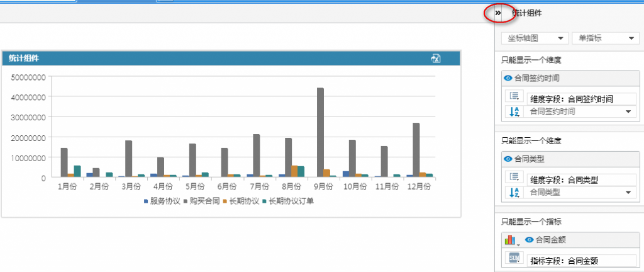644x272 pixels.
Task: Collapse the 统计组件 panel with double-arrow icon
Action: [498, 13]
